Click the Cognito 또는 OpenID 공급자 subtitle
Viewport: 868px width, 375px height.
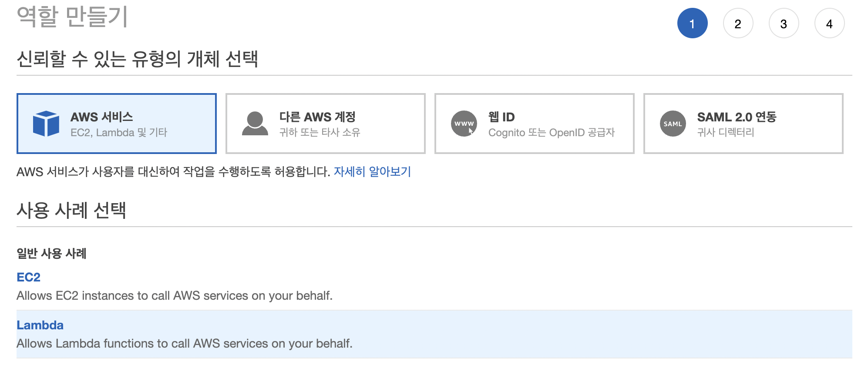pyautogui.click(x=552, y=132)
